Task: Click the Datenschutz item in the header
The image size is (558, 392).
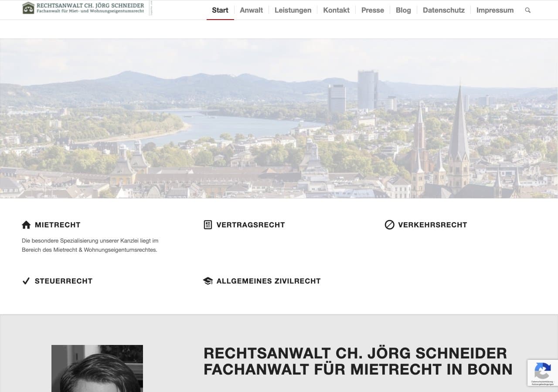Action: [443, 10]
